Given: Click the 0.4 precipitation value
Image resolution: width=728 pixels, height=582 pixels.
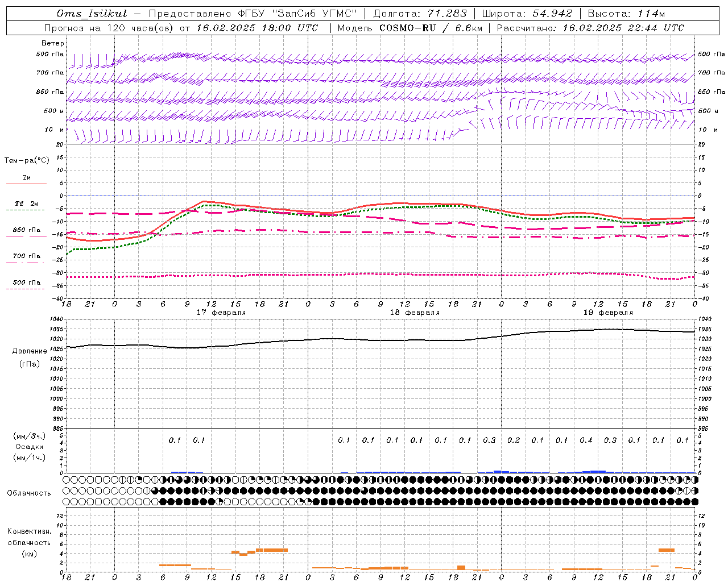Looking at the screenshot, I should coord(586,440).
